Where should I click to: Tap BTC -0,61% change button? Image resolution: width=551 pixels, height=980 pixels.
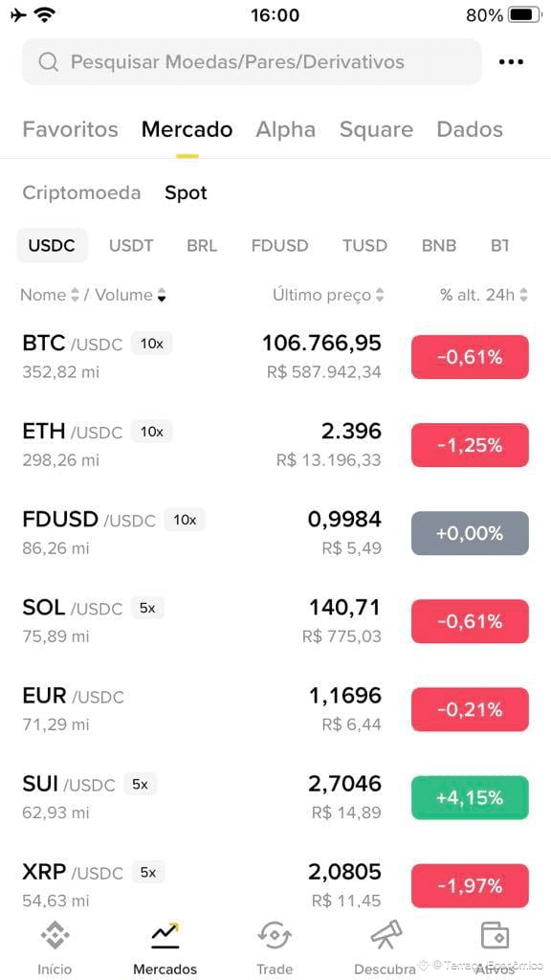point(470,357)
